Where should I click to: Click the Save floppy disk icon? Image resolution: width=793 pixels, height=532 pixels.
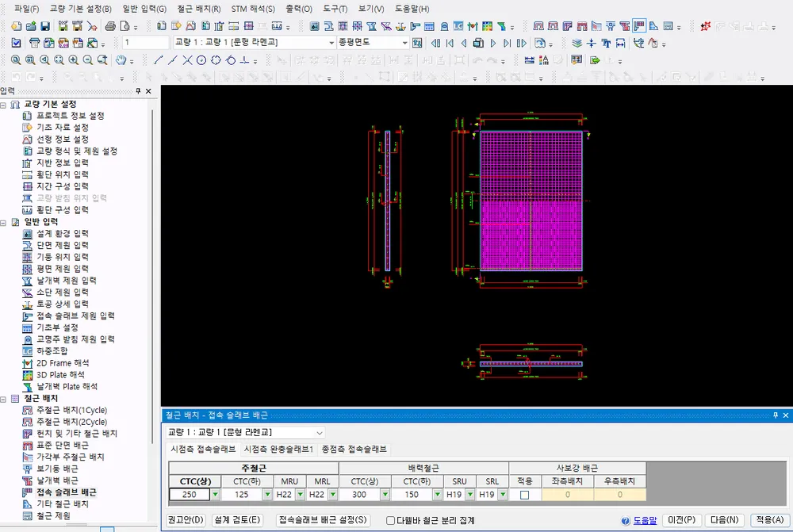[x=45, y=26]
